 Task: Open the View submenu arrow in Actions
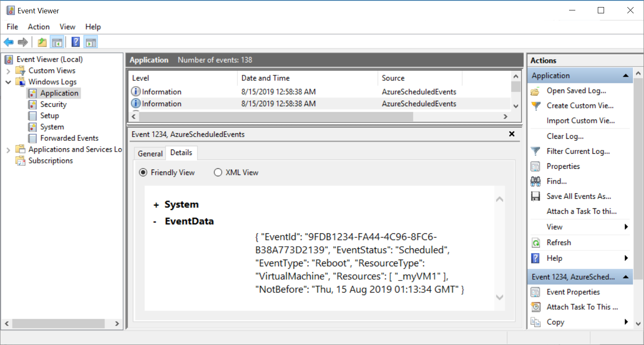626,227
